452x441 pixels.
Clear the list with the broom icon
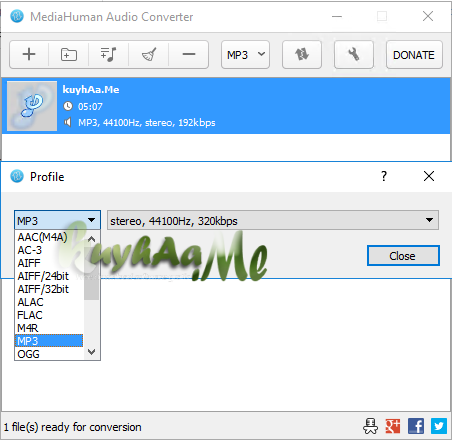coord(149,54)
